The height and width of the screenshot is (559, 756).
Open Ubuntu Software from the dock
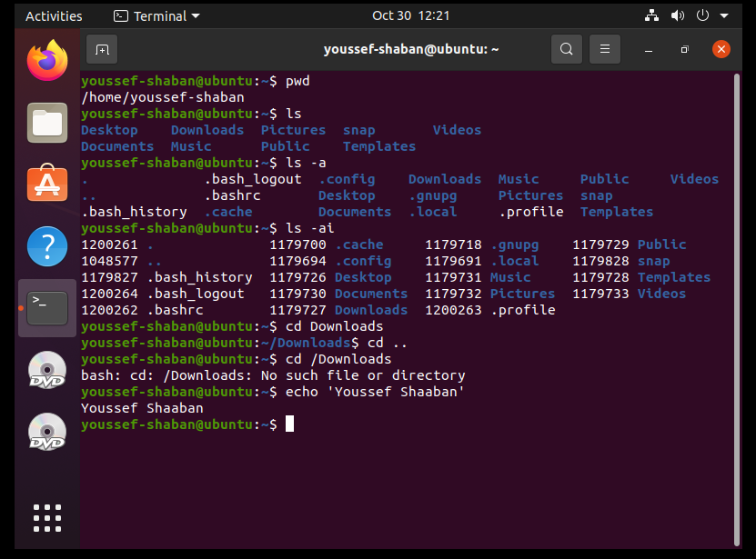pos(46,183)
